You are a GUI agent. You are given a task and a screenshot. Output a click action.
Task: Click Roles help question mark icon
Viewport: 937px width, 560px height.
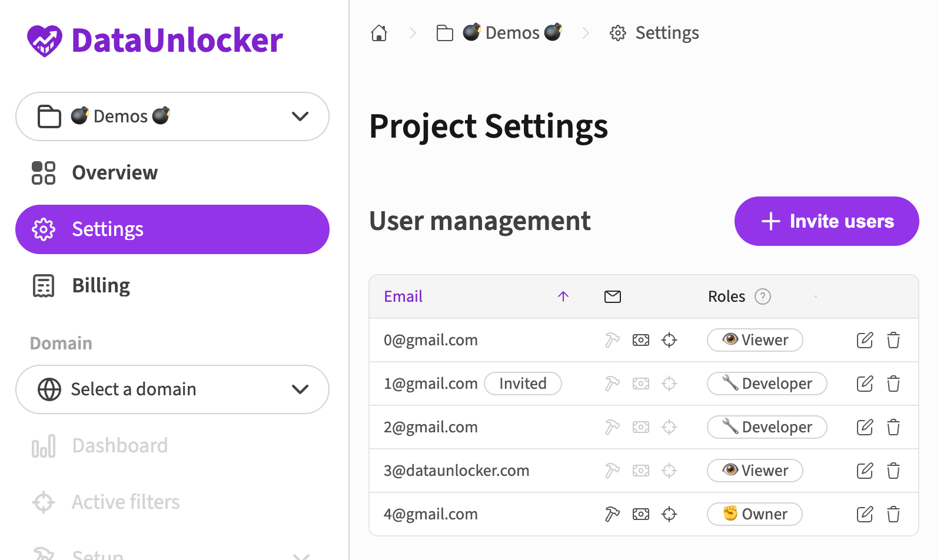pyautogui.click(x=763, y=296)
